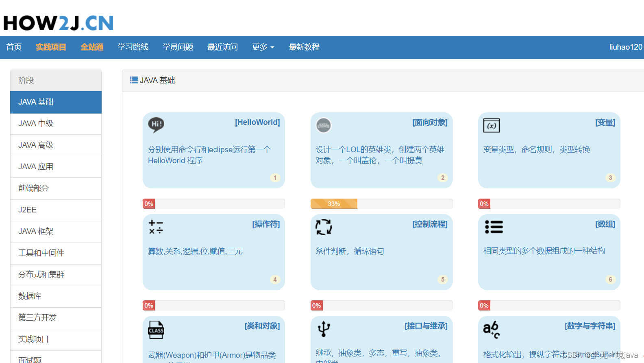This screenshot has height=363, width=644.
Task: Click the description 变量类型，命名规则，类型转换
Action: click(537, 150)
